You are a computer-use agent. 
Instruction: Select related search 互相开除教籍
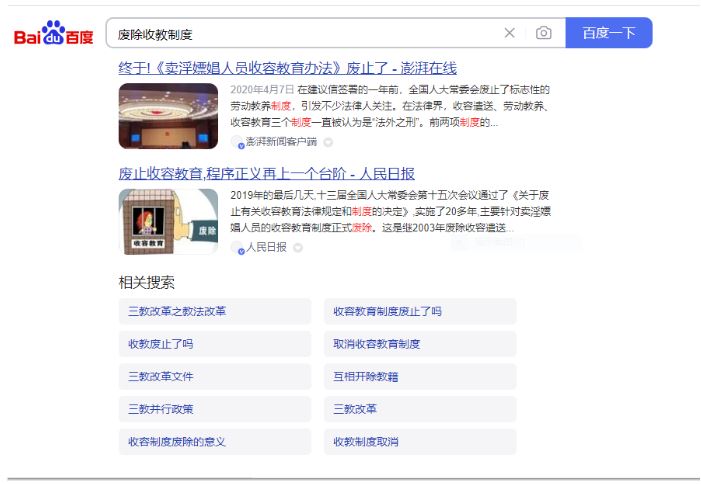coord(420,377)
